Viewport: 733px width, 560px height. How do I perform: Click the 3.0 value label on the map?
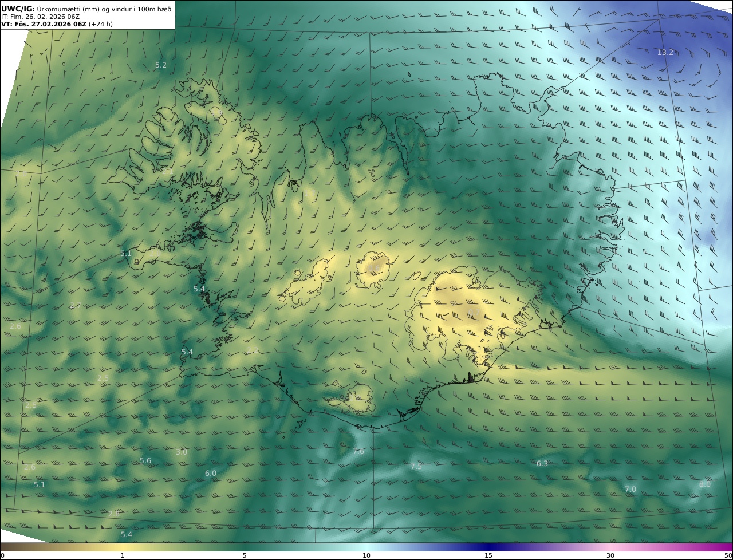[181, 452]
